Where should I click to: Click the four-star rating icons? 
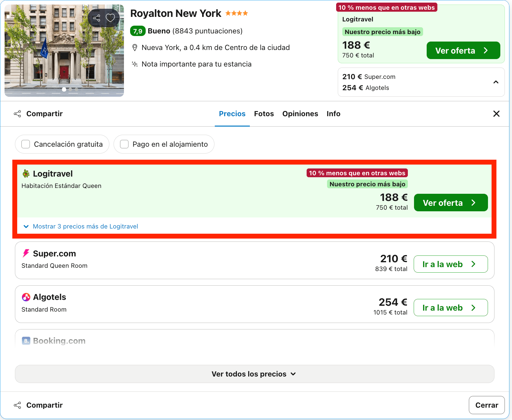tap(237, 13)
